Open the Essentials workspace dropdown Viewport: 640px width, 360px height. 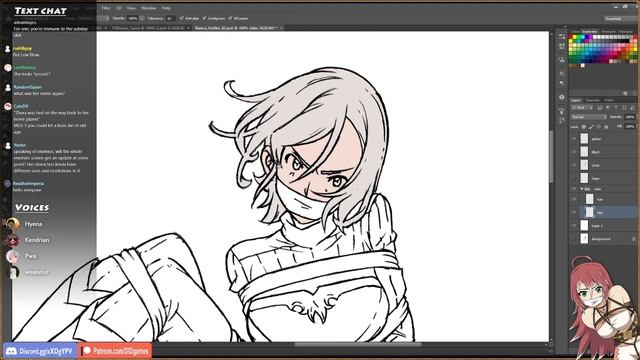(620, 19)
